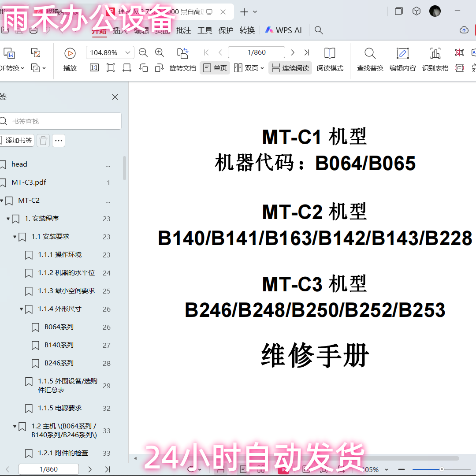
Task: Toggle 阅读模式 reading mode
Action: coord(330,59)
